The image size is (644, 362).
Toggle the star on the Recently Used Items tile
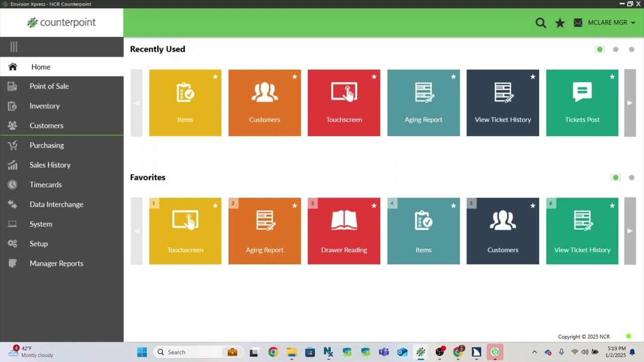(215, 77)
